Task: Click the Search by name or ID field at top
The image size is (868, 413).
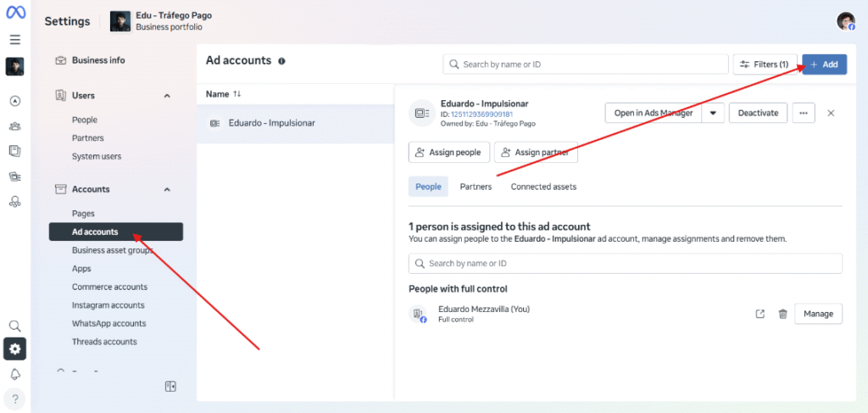Action: (x=586, y=64)
